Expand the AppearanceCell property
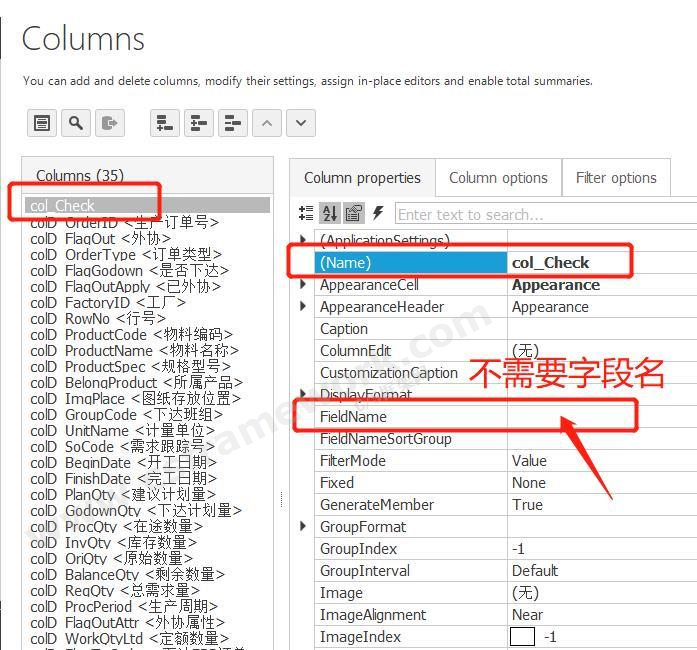The height and width of the screenshot is (650, 697). point(304,285)
